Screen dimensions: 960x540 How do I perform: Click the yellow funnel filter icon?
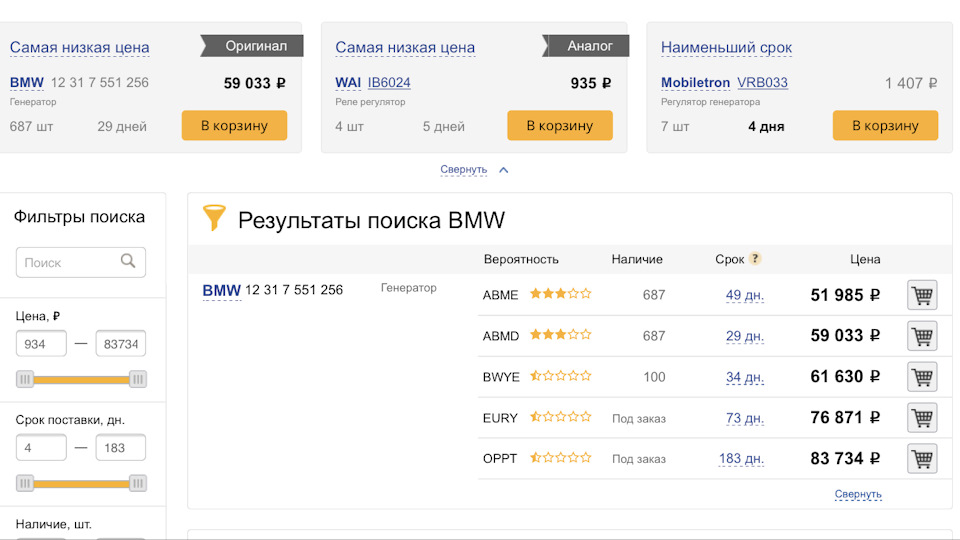[214, 218]
